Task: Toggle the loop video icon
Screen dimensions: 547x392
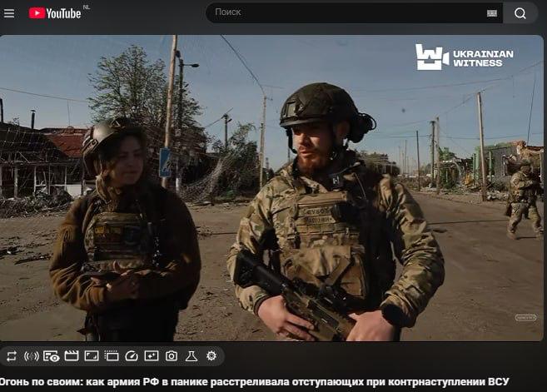Action: 12,356
